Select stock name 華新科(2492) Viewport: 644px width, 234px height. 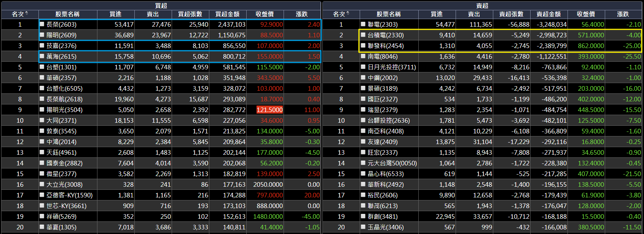coord(386,184)
